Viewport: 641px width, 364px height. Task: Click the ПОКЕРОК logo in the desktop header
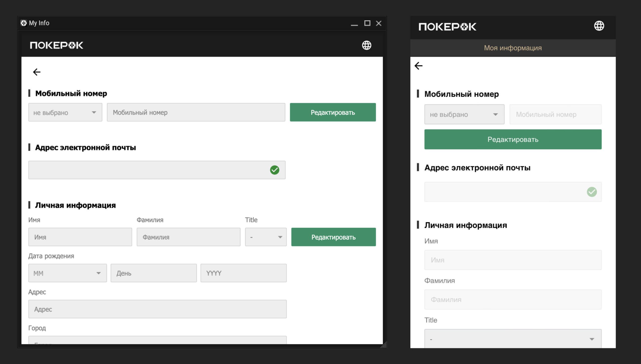coord(56,45)
